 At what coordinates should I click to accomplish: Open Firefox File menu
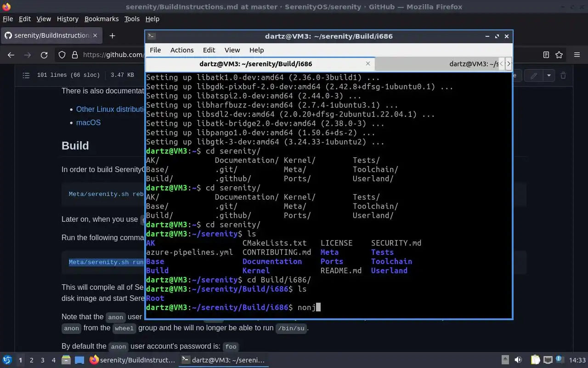click(x=8, y=19)
